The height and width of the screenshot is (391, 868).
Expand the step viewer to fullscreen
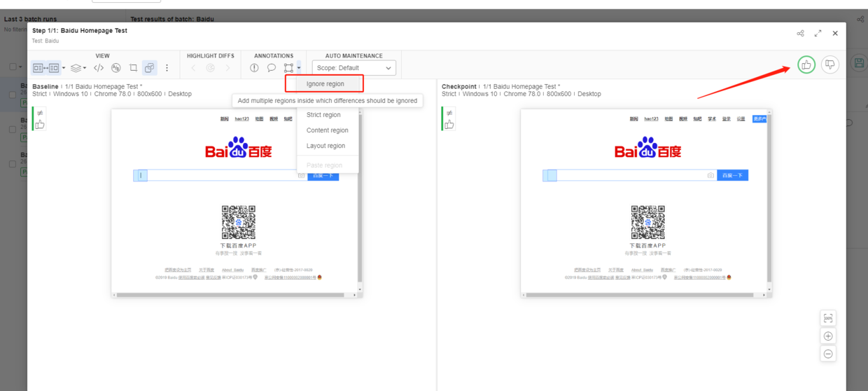pyautogui.click(x=818, y=33)
